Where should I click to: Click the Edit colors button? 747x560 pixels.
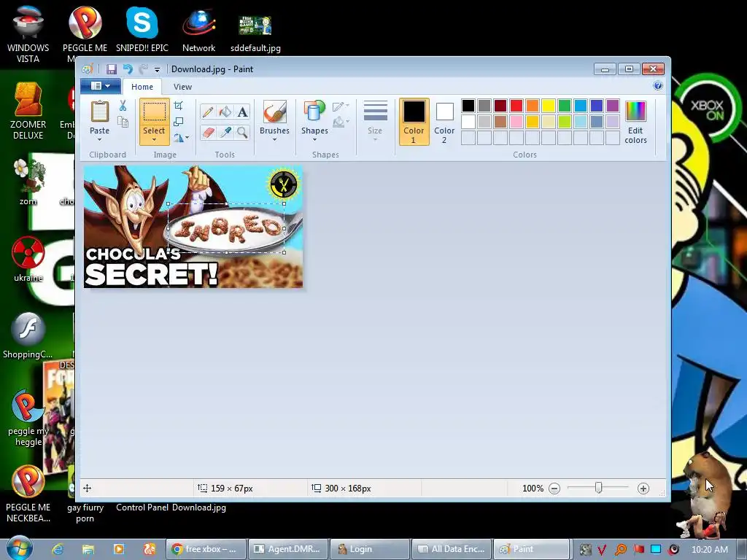tap(635, 122)
